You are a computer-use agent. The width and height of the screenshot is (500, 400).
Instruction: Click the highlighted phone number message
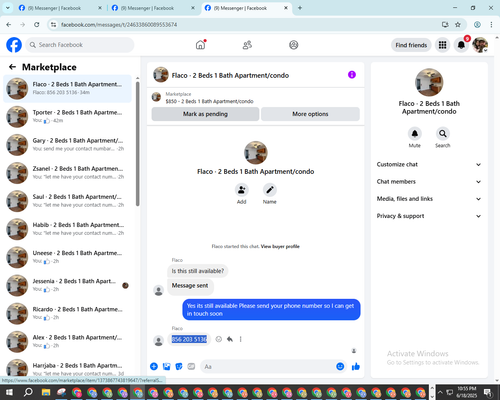[189, 339]
